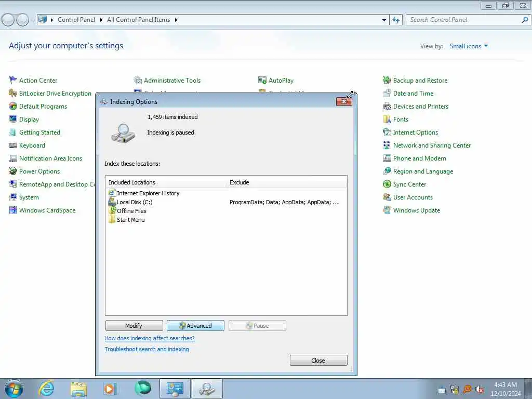Viewport: 532px width, 399px height.
Task: Open Windows Media Player from taskbar
Action: point(110,389)
